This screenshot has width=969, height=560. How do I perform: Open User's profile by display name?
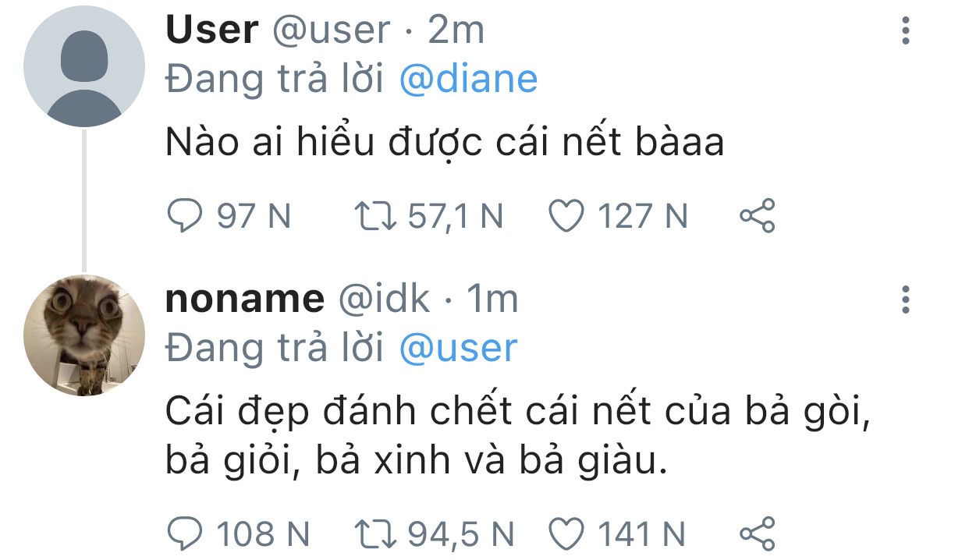point(211,30)
